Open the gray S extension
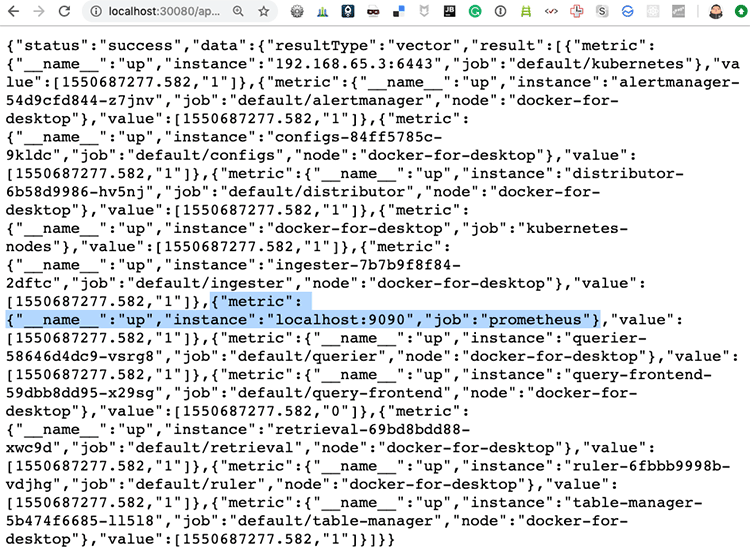The image size is (750, 550). pos(602,11)
